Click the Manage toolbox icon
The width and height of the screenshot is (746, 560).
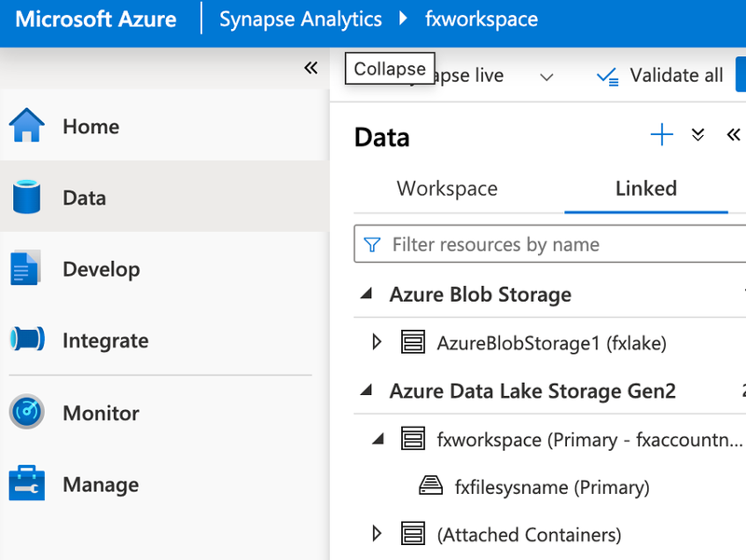27,483
